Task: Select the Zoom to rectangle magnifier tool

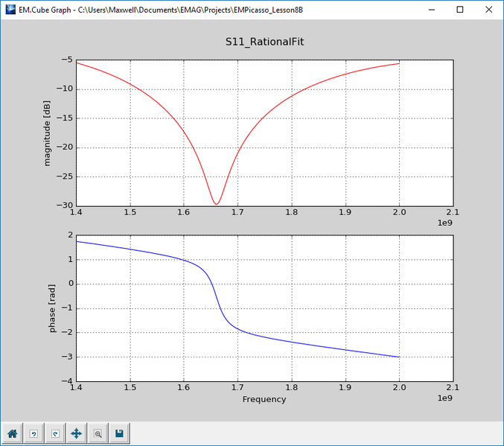Action: tap(98, 433)
